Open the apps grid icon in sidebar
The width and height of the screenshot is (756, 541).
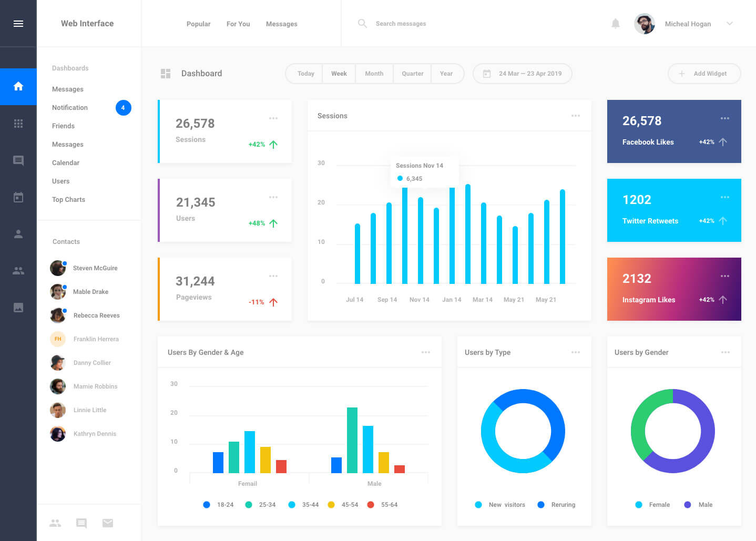pos(18,124)
